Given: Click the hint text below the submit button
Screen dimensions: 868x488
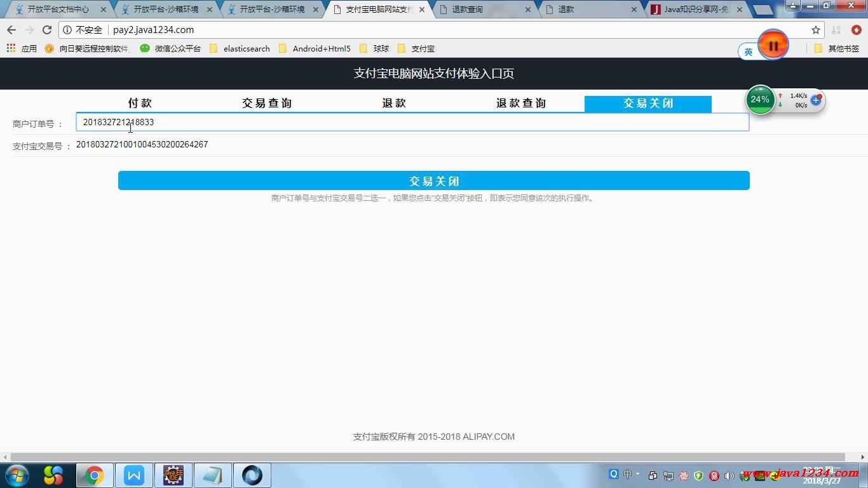Looking at the screenshot, I should (433, 198).
